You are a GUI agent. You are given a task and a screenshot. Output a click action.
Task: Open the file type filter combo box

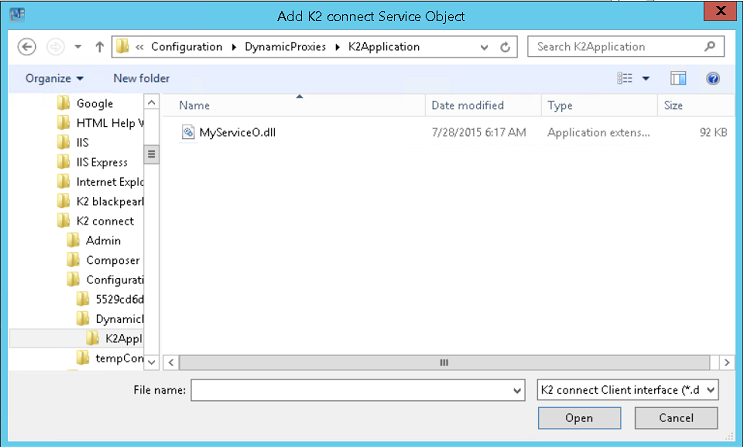[627, 390]
